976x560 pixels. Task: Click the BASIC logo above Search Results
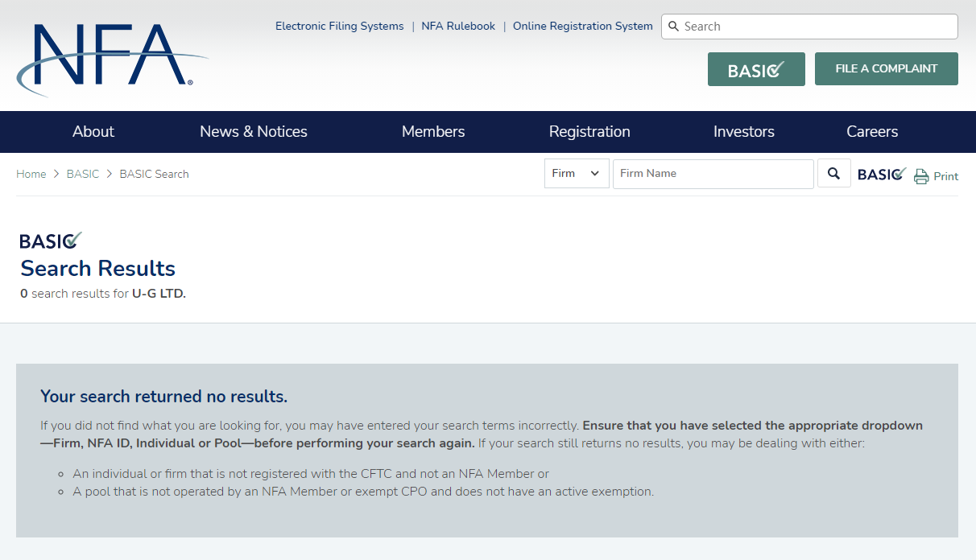51,240
